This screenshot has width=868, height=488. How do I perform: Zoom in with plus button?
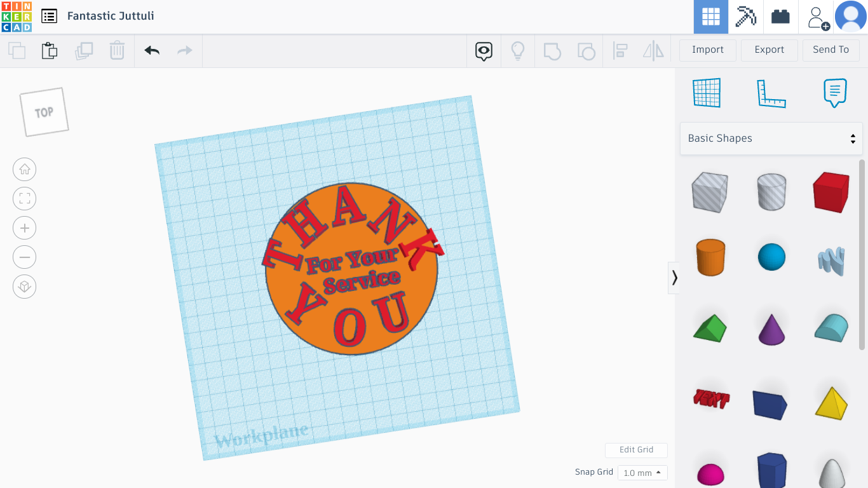click(24, 227)
